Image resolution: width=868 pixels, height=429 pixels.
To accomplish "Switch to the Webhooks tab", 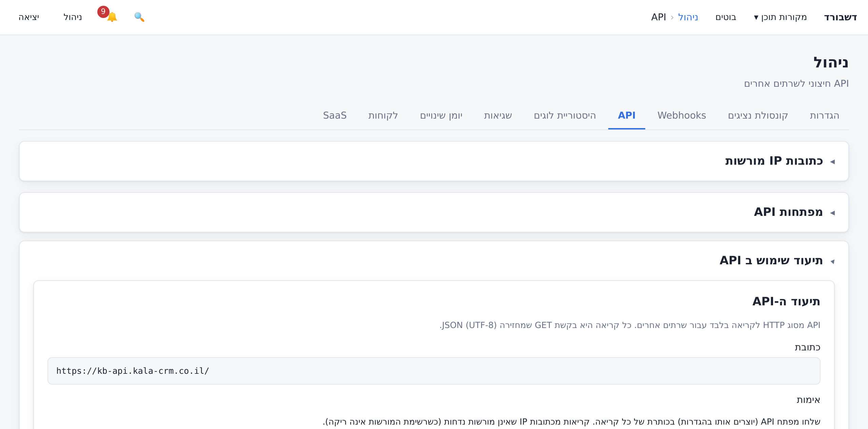I will coord(682,116).
